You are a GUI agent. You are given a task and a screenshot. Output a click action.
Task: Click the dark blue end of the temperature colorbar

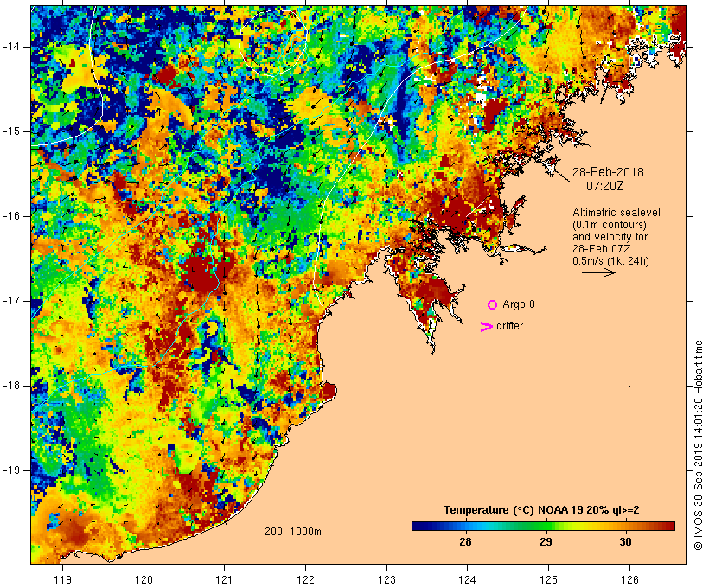coord(418,526)
